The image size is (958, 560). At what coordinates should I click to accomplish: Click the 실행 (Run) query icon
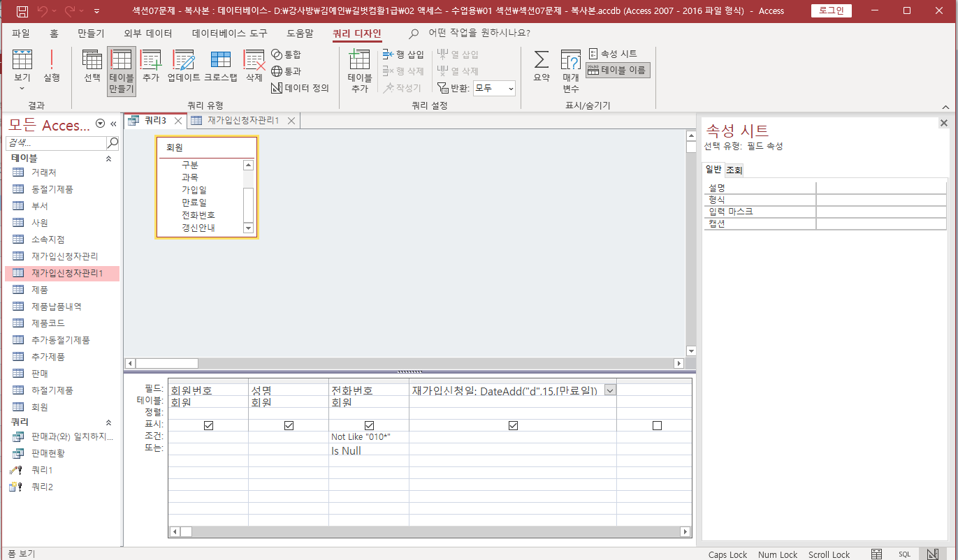[x=52, y=67]
